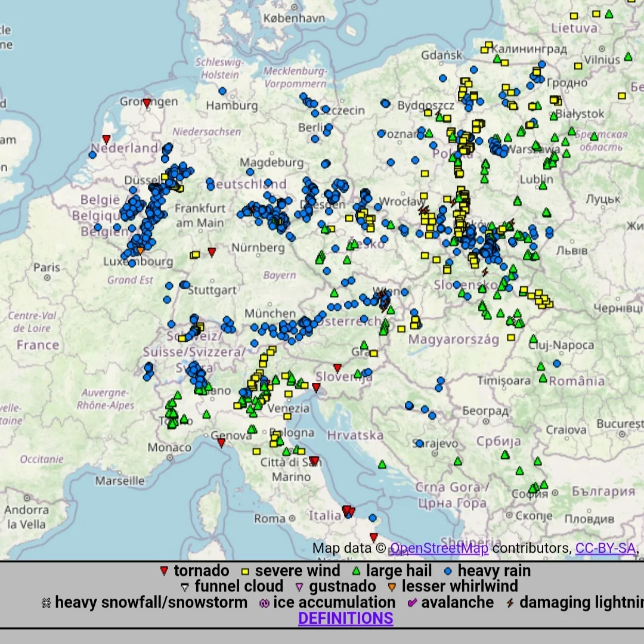Click the damaging lightning legend icon
Viewport: 644px width, 644px height.
pos(510,603)
